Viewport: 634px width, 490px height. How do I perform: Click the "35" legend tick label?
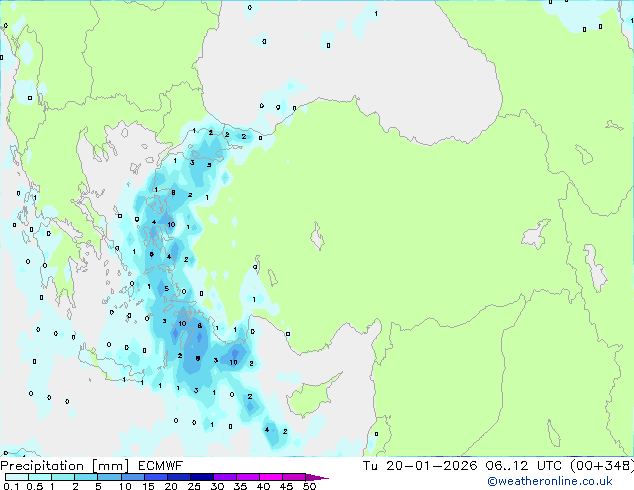[240, 486]
